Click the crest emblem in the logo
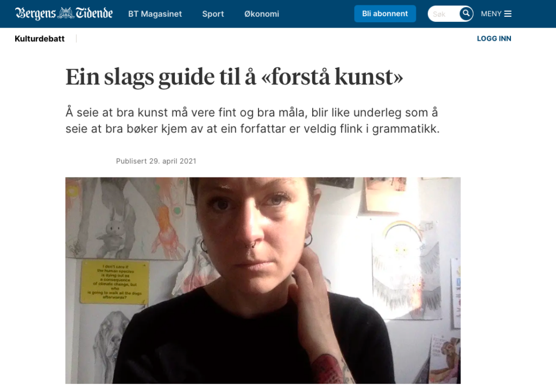 click(x=66, y=14)
